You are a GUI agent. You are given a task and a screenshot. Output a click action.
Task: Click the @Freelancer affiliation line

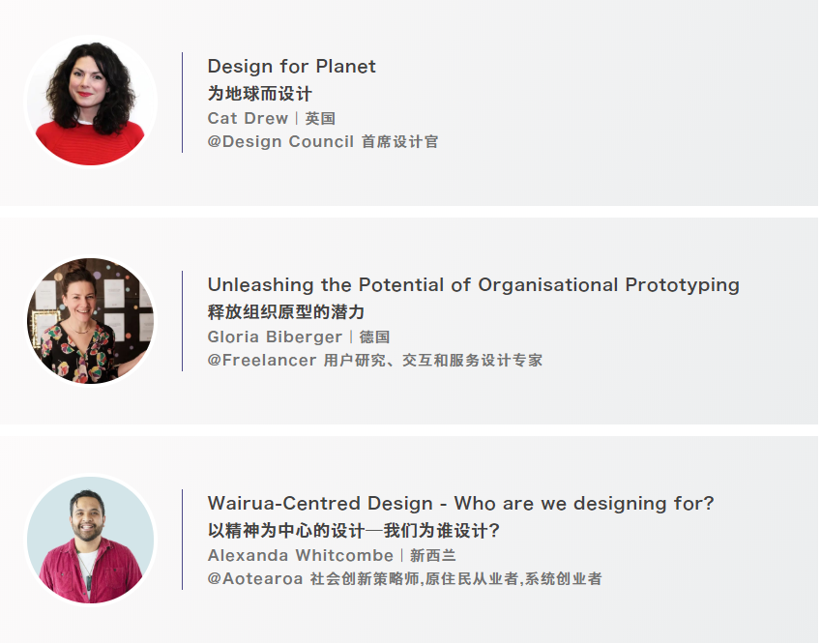click(375, 361)
